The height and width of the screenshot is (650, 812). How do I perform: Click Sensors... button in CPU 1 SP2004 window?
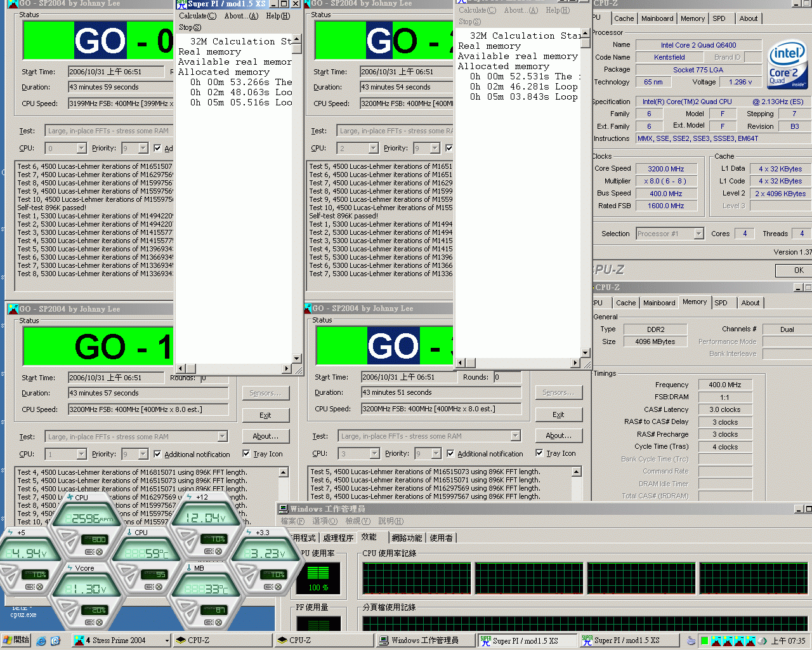[266, 393]
